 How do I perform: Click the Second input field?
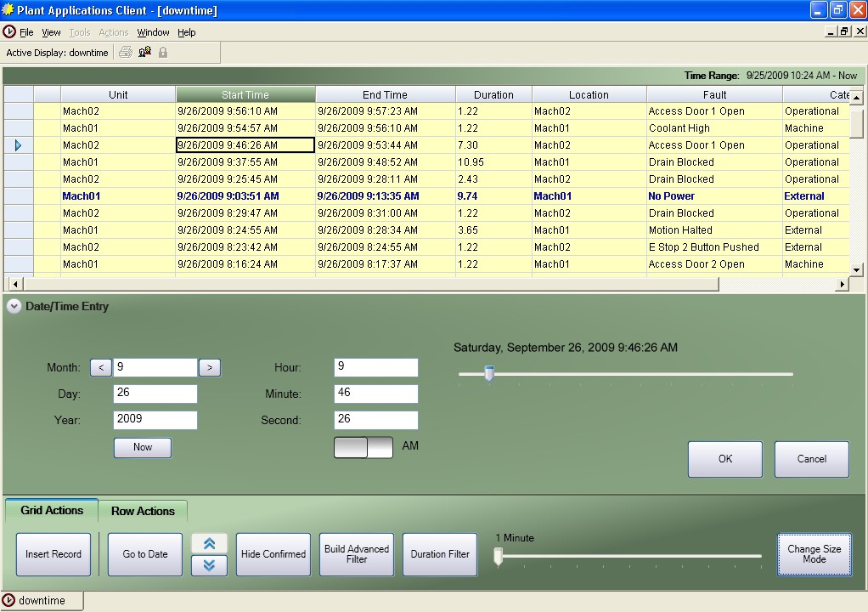tap(376, 420)
